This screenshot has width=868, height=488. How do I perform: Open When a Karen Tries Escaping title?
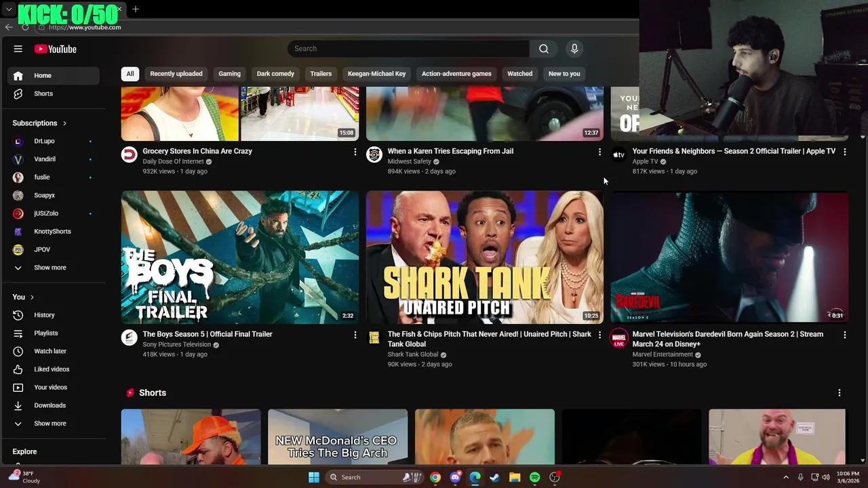point(450,151)
